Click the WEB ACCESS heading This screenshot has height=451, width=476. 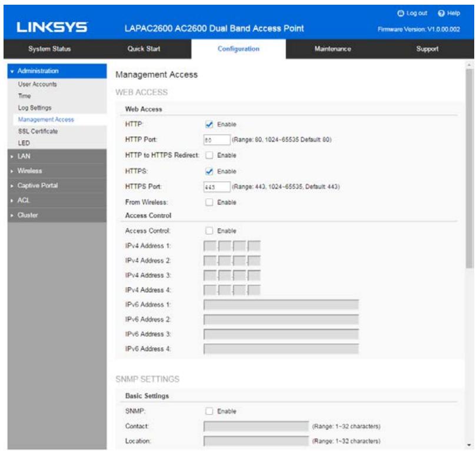point(141,92)
